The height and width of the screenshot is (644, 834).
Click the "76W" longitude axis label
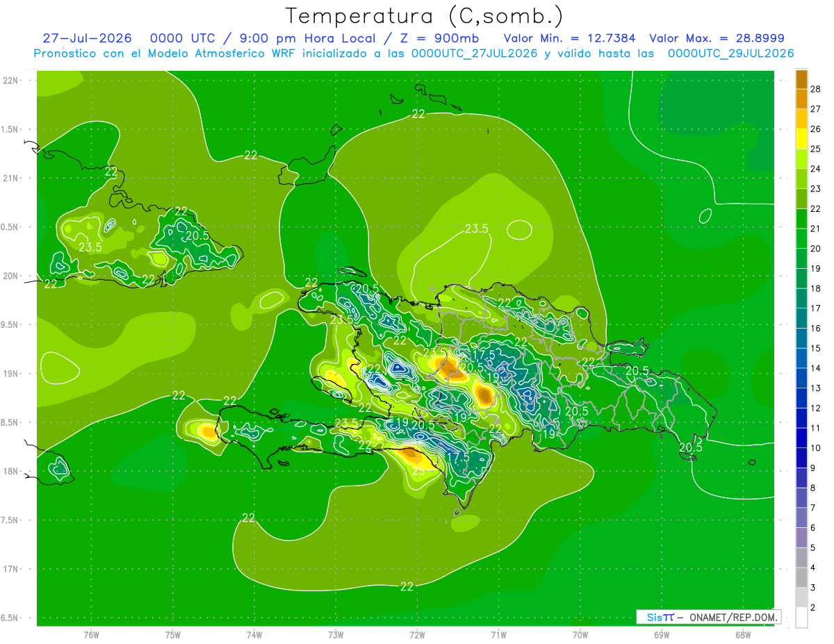[92, 635]
